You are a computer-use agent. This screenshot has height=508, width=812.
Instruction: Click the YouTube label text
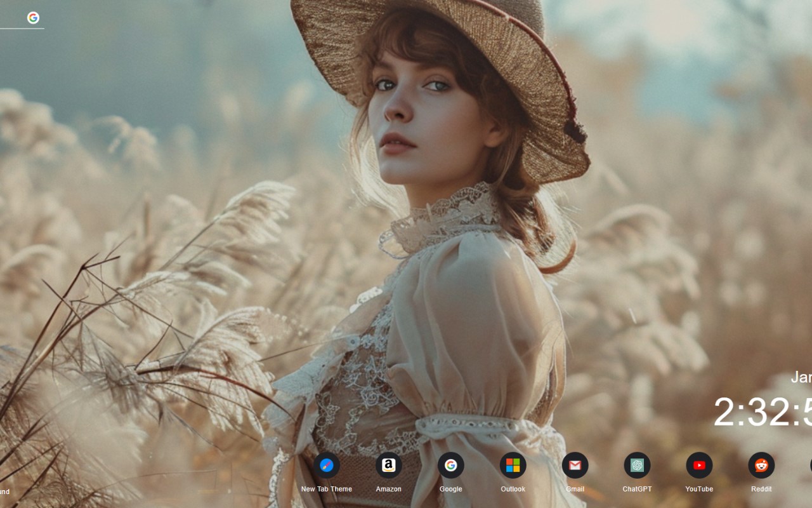click(x=699, y=489)
